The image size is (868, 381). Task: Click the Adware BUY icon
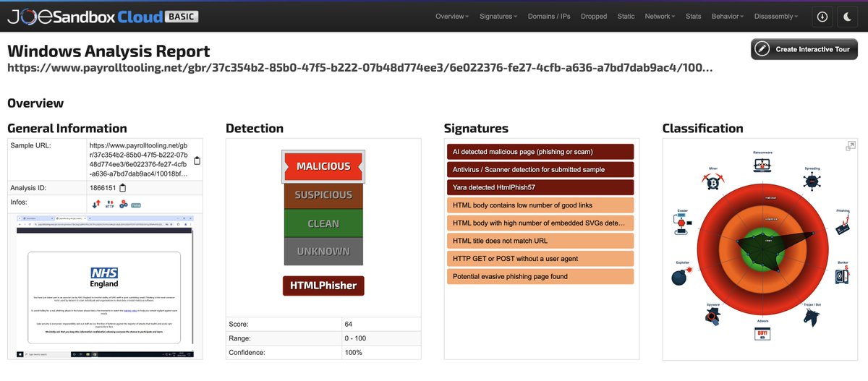(x=762, y=333)
